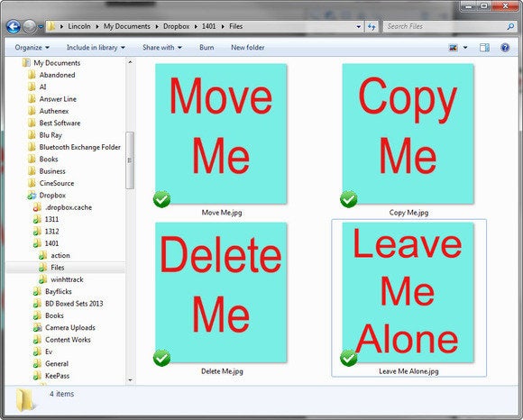
Task: Open the Bluetooth Exchange Folder
Action: coord(79,147)
